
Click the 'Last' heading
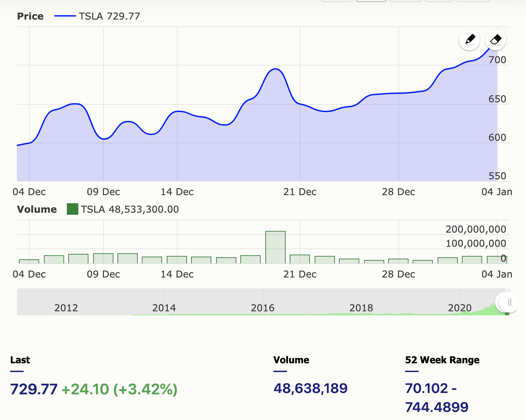[20, 360]
